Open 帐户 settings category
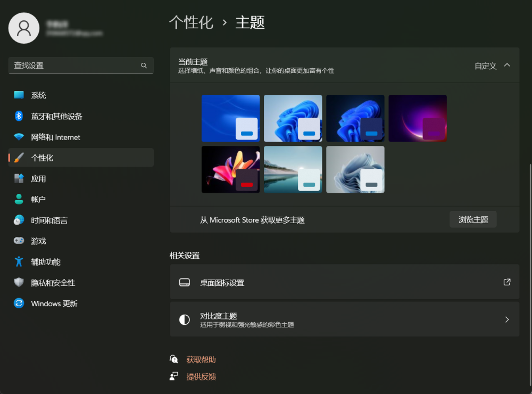This screenshot has height=394, width=532. (x=81, y=199)
